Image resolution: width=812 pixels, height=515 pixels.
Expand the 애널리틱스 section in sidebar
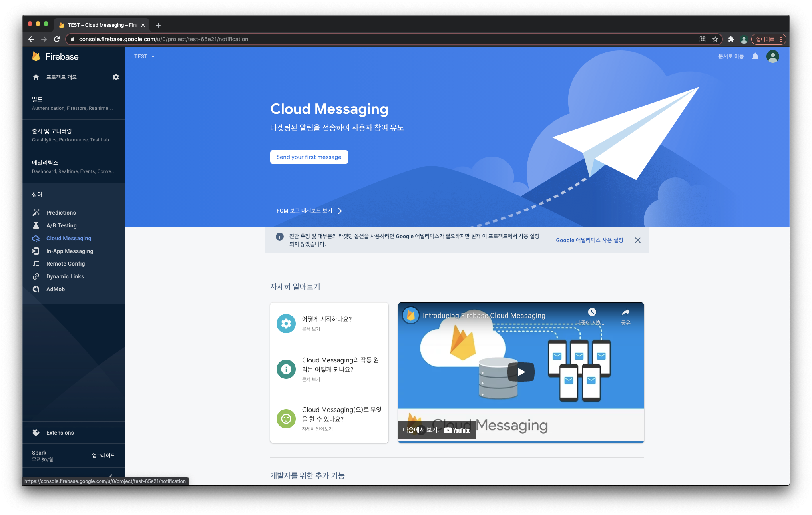click(x=73, y=167)
